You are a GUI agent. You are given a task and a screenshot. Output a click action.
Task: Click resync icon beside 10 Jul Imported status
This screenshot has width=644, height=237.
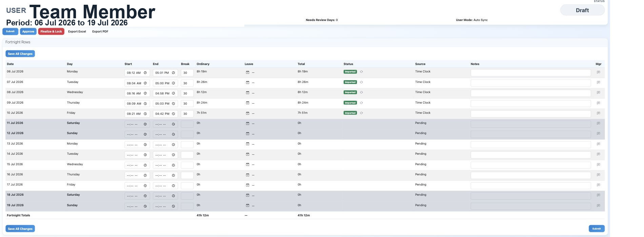(361, 113)
